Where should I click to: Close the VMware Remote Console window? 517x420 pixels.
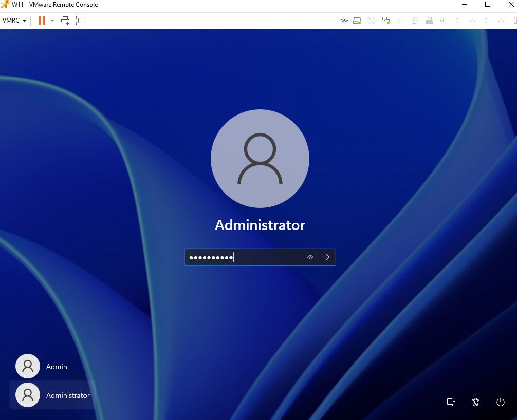(511, 4)
